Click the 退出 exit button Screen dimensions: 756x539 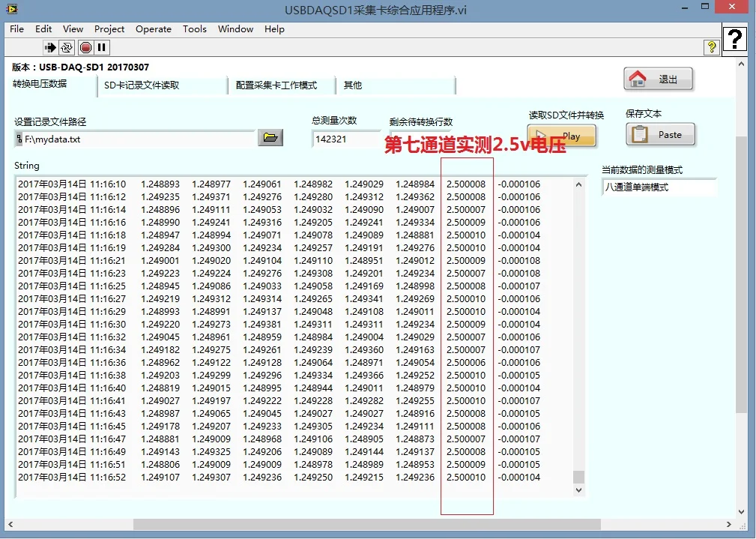(658, 79)
